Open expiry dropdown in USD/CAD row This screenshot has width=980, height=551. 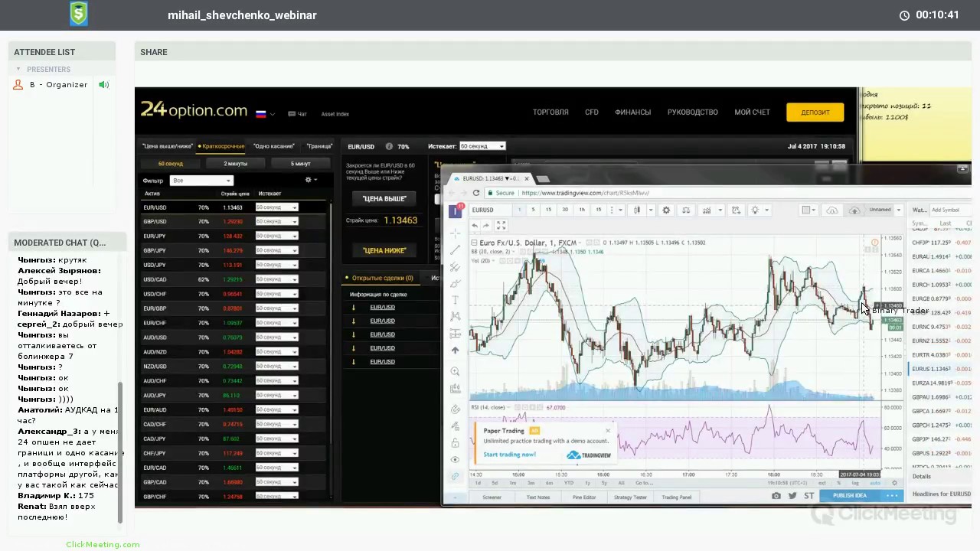point(276,279)
